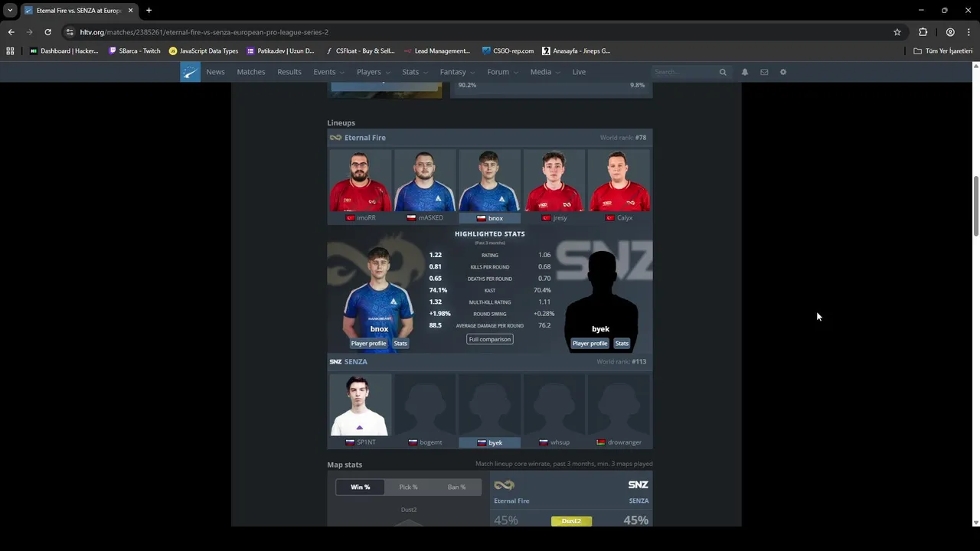Image resolution: width=980 pixels, height=551 pixels.
Task: Expand the Media dropdown menu
Action: 545,72
